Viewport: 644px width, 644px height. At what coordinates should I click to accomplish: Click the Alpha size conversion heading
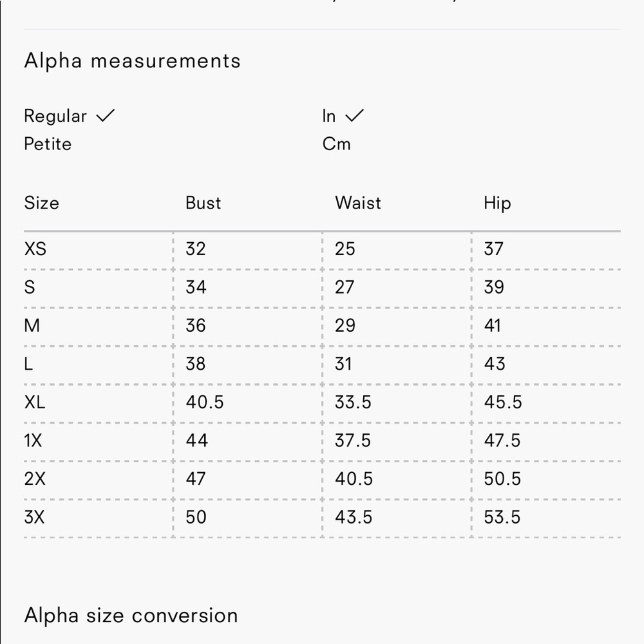tap(131, 615)
